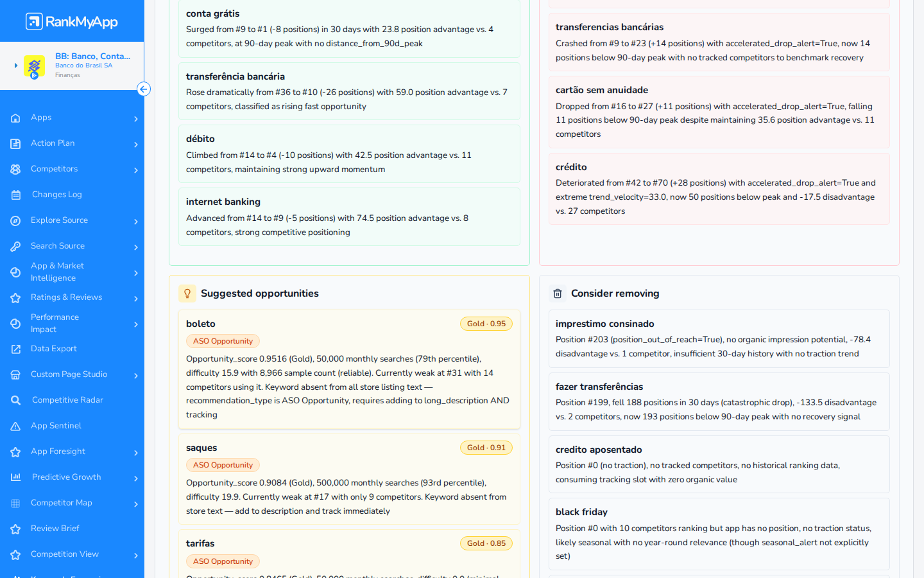This screenshot has width=924, height=578.
Task: Click the Suggested opportunities lightbulb icon
Action: [187, 293]
